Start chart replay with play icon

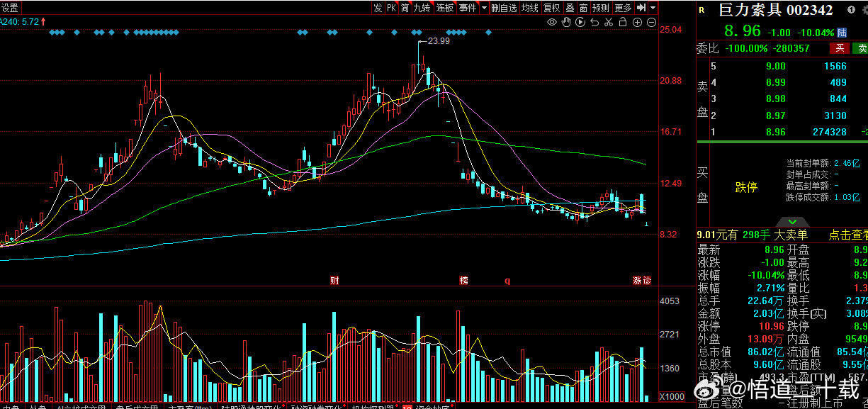(x=580, y=23)
